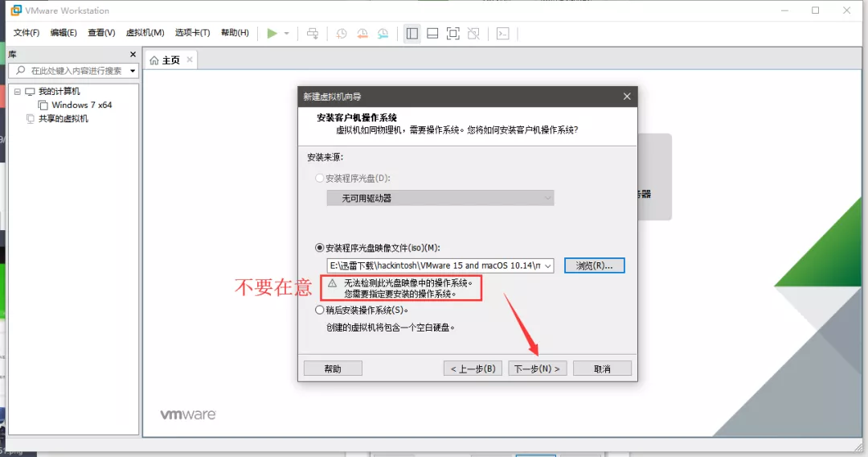Click the green Power On play icon
Image resolution: width=868 pixels, height=457 pixels.
coord(272,33)
